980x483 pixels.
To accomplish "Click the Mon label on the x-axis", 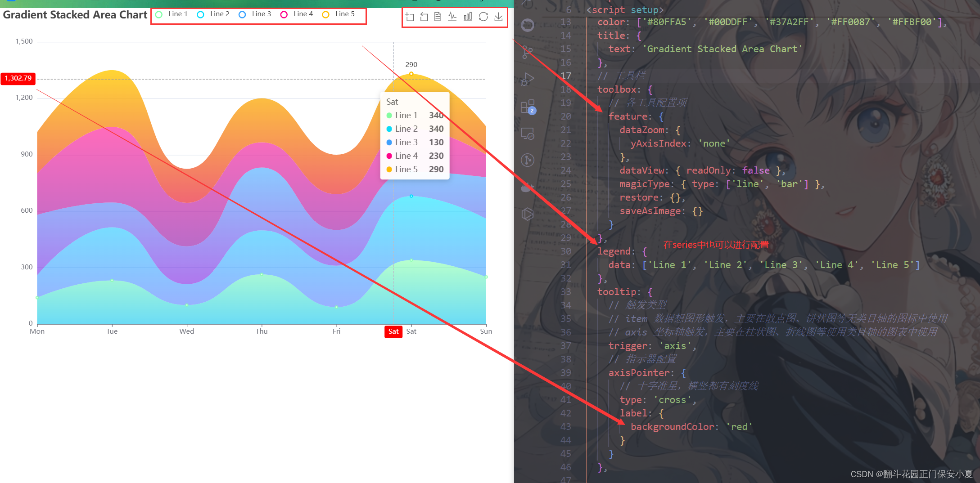I will (x=37, y=331).
